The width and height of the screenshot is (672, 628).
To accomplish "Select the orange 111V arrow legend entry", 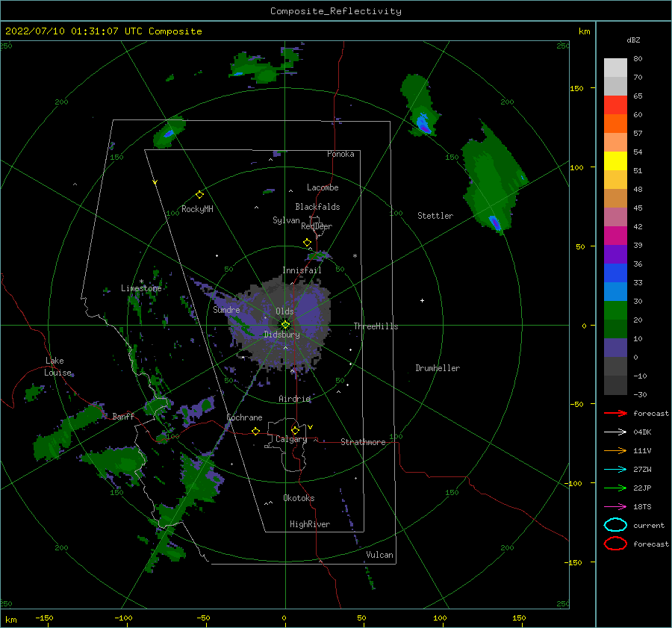I will tap(615, 450).
